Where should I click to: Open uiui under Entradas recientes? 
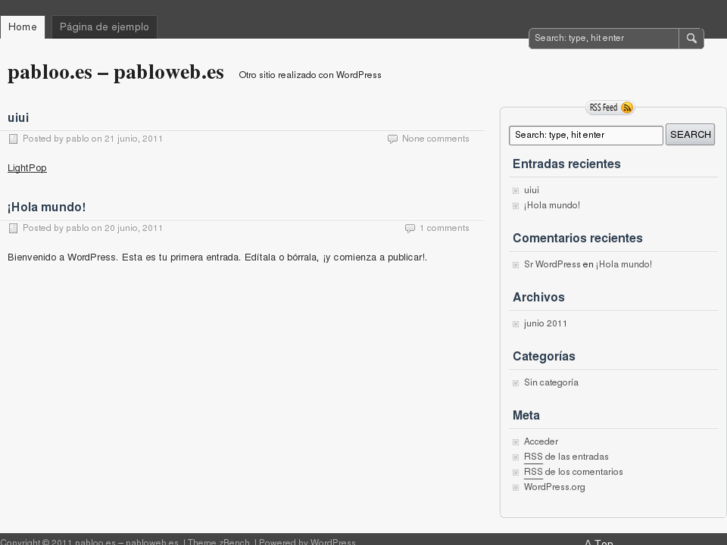coord(531,190)
